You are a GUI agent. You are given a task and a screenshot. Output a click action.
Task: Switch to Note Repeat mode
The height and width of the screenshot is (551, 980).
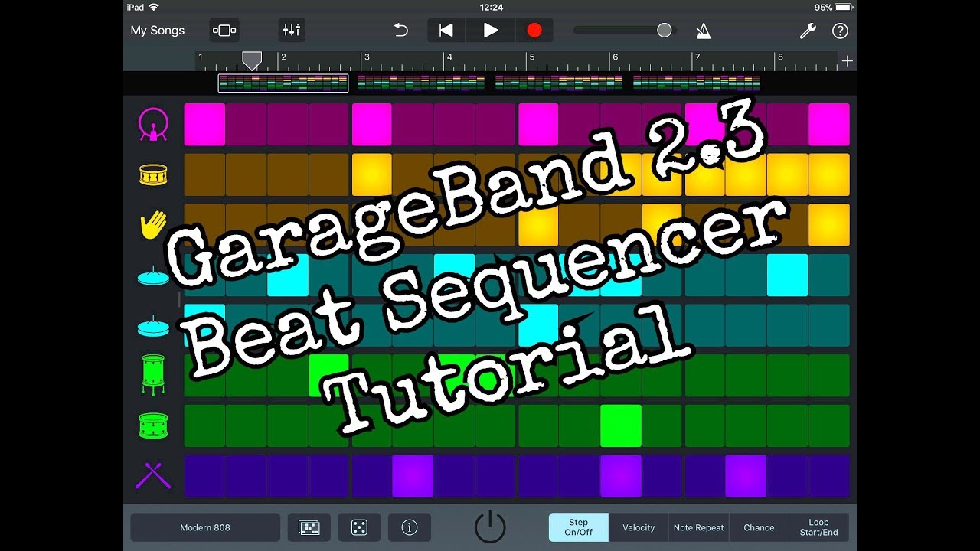click(x=698, y=527)
